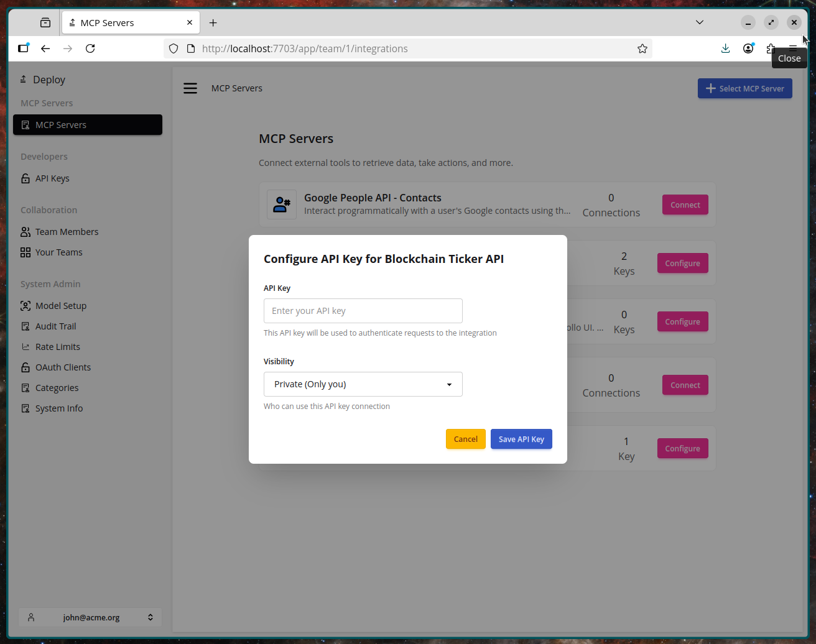
Task: Cancel the API key configuration dialog
Action: (465, 439)
